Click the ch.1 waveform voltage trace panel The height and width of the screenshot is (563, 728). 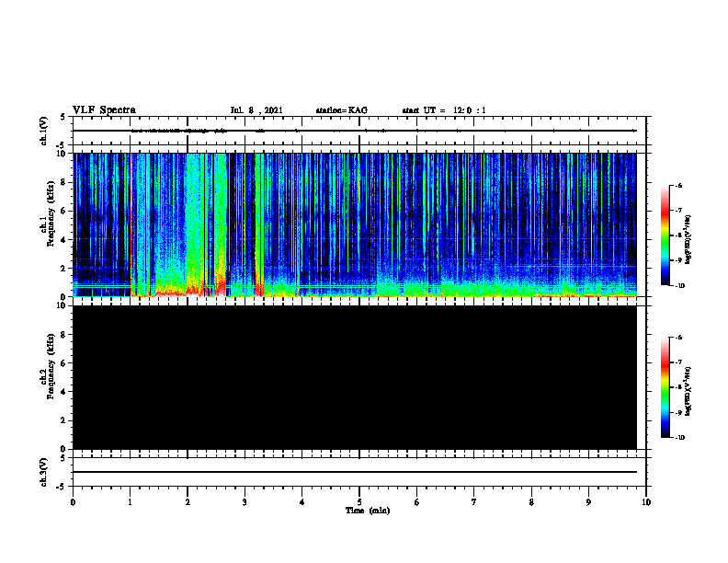click(359, 131)
